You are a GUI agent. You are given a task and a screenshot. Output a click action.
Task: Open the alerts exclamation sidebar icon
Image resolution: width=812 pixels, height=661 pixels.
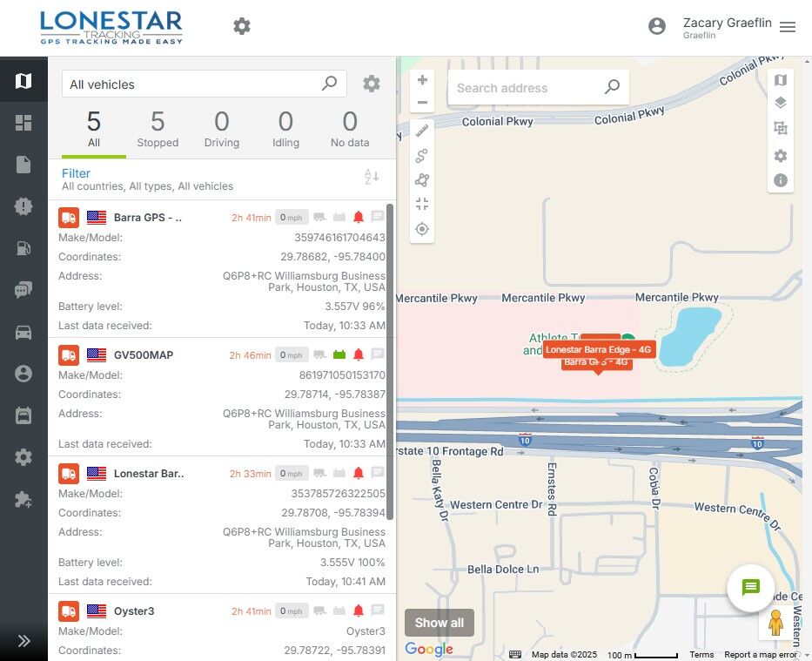point(23,206)
